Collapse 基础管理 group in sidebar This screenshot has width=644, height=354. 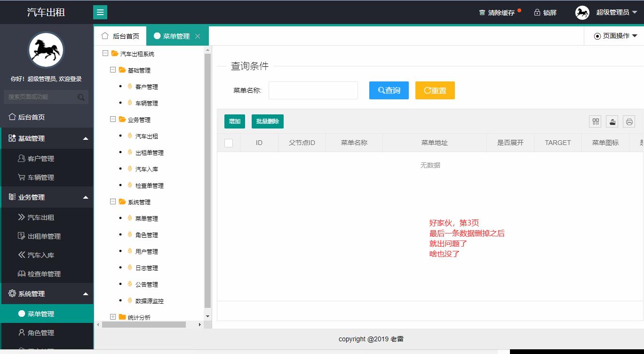pyautogui.click(x=47, y=138)
